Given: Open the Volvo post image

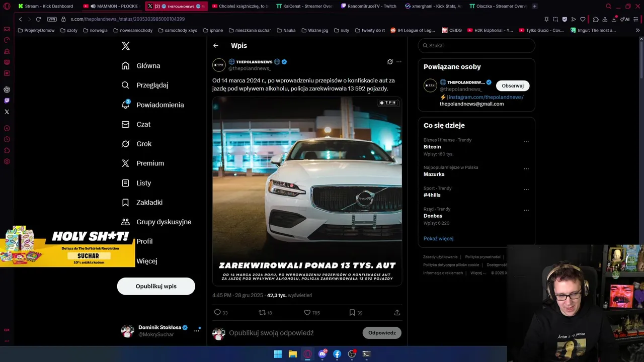Looking at the screenshot, I should [307, 191].
